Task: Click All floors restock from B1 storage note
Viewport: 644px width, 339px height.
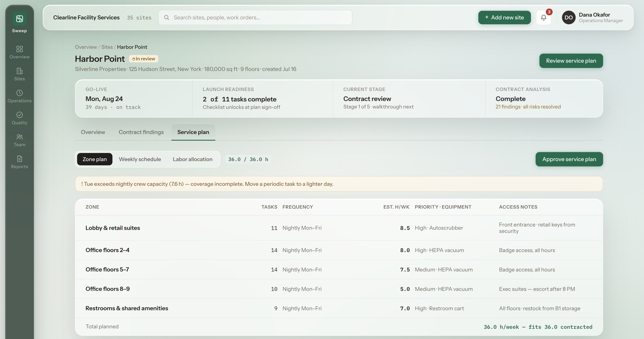Action: (539, 308)
